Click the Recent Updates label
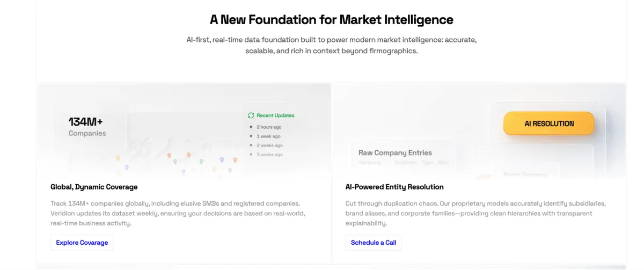 [x=275, y=115]
